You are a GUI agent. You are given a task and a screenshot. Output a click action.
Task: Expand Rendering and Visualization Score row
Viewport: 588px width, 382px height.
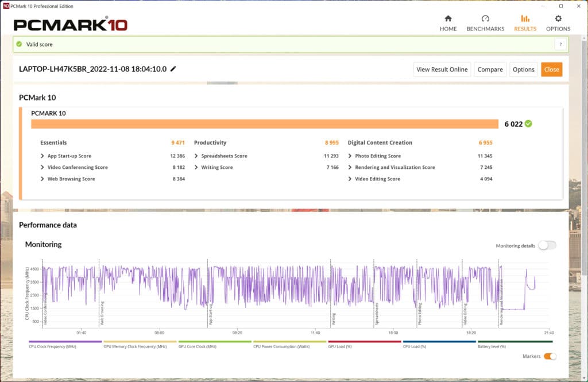coord(350,167)
